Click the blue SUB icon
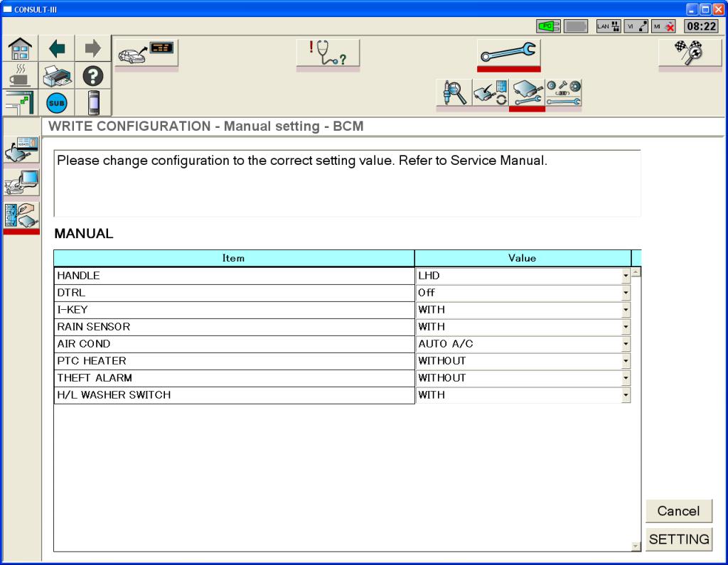 56,102
